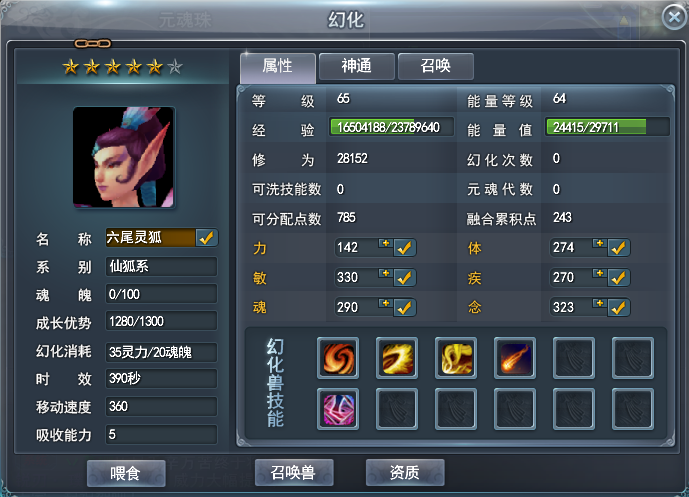Switch to the 召唤 tab
Screen dimensions: 689x497
(435, 66)
